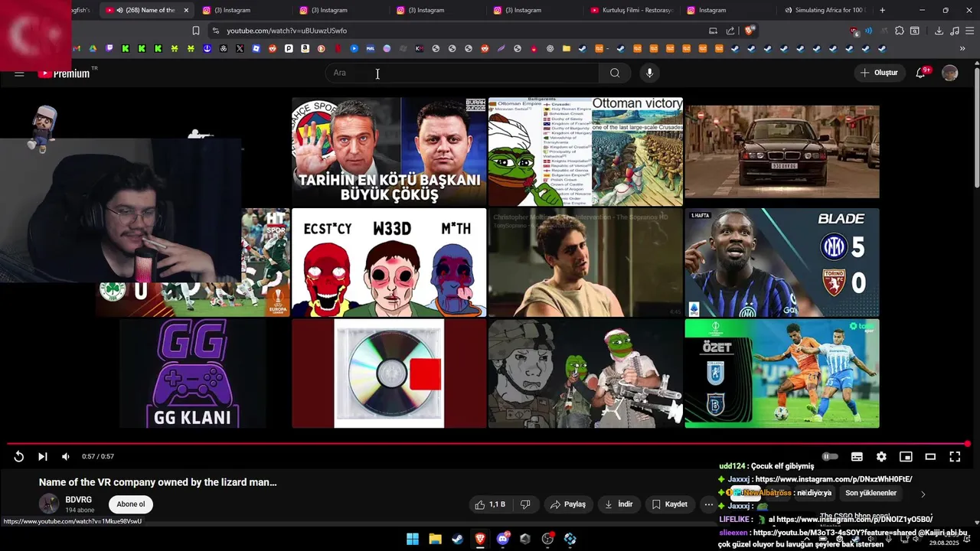Open the Blade 5-0 Torino highlight
This screenshot has height=551, width=980.
[782, 262]
